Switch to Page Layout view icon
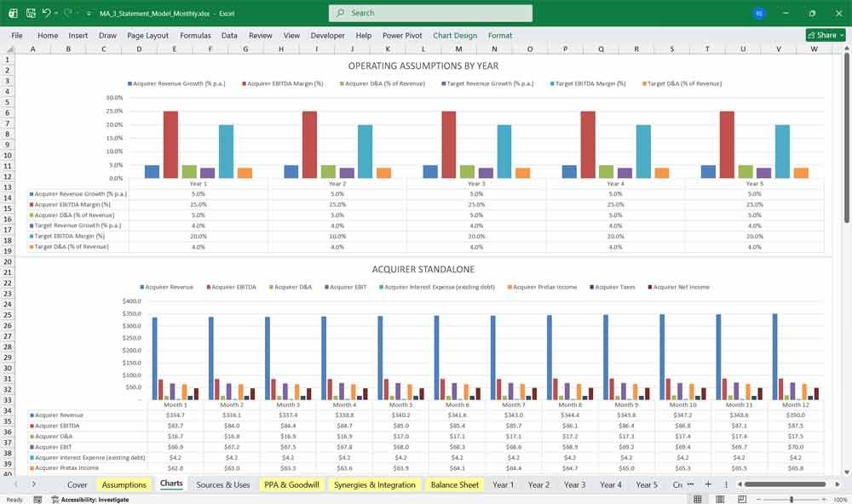This screenshot has width=852, height=504. [720, 499]
